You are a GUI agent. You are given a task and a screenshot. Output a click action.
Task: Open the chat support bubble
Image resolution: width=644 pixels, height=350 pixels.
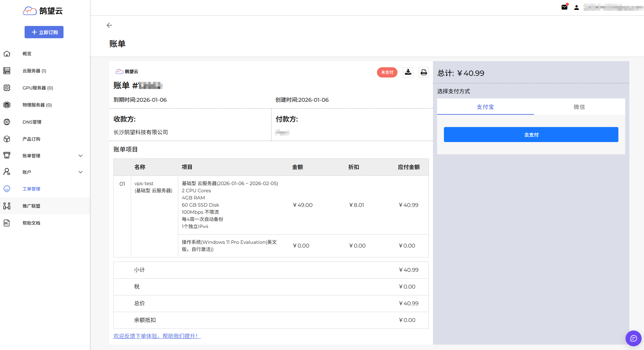(x=633, y=338)
